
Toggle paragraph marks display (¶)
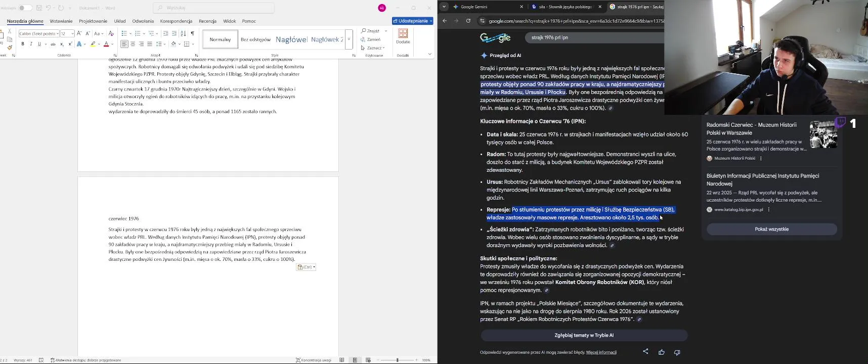192,33
